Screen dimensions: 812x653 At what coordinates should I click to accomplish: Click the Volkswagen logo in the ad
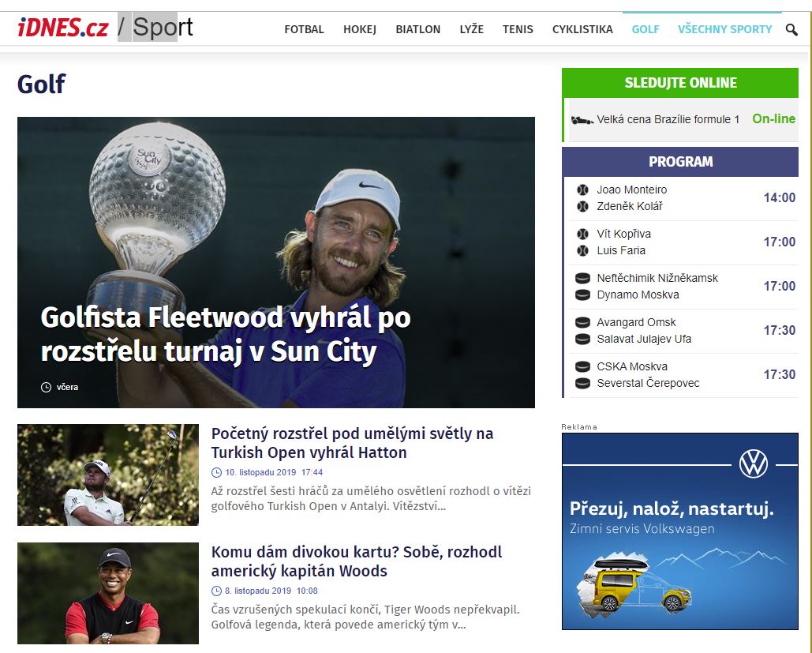[x=754, y=463]
